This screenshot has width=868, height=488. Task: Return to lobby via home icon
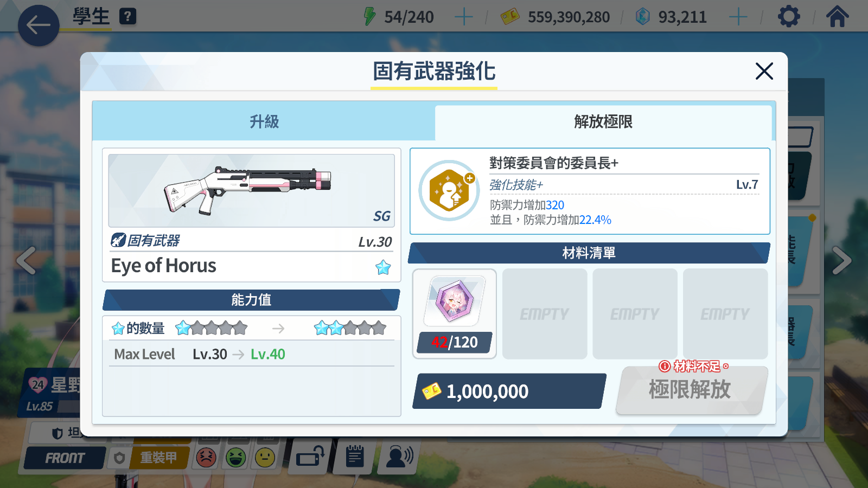pos(837,17)
